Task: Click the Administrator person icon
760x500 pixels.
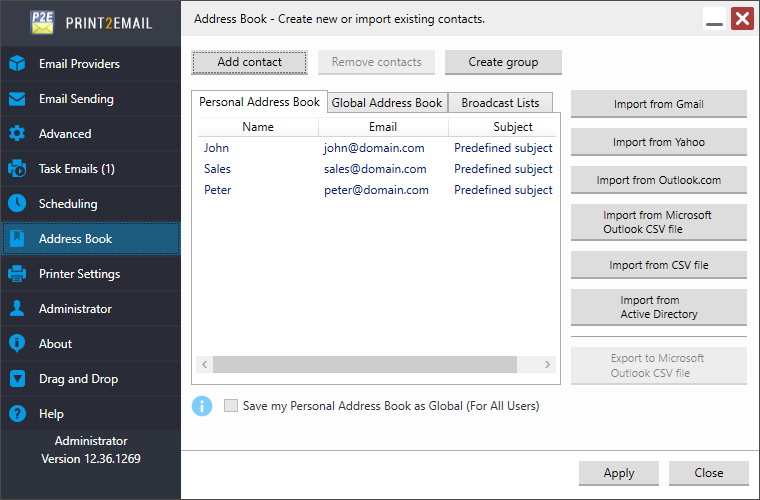Action: tap(17, 309)
